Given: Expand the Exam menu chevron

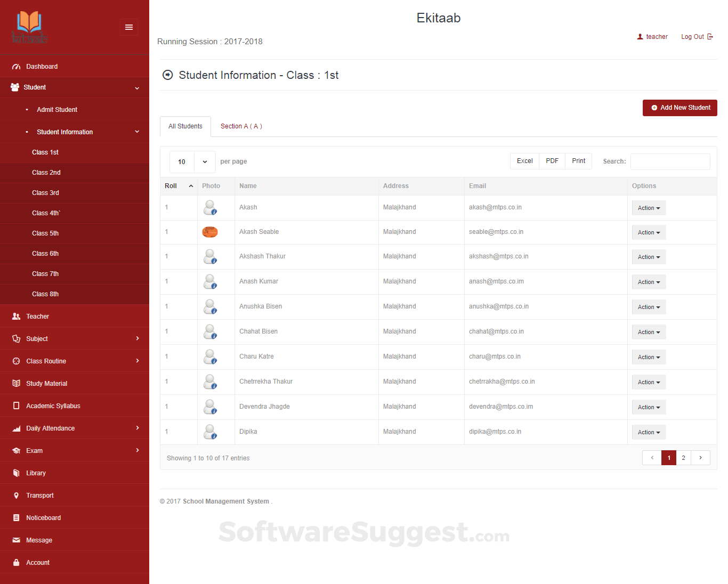Looking at the screenshot, I should [x=137, y=450].
